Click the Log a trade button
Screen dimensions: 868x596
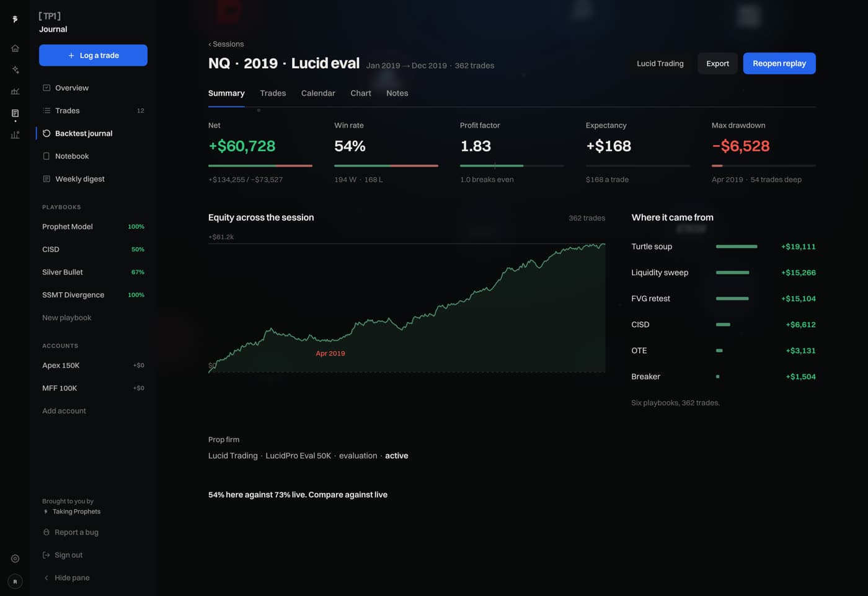click(x=93, y=55)
